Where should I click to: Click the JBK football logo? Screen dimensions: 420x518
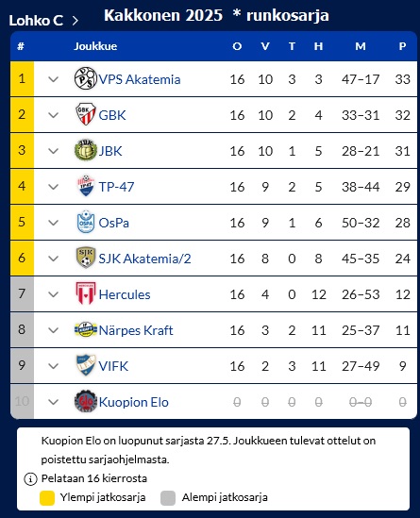point(86,150)
